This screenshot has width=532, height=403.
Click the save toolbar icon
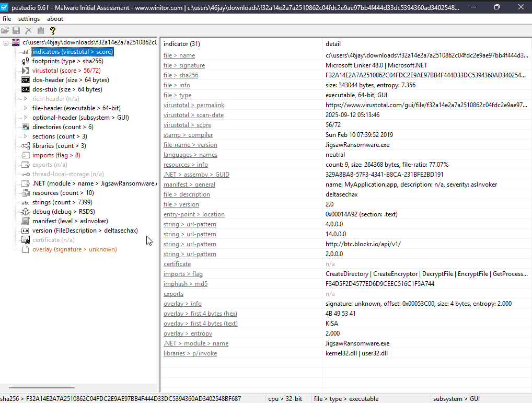tap(16, 30)
